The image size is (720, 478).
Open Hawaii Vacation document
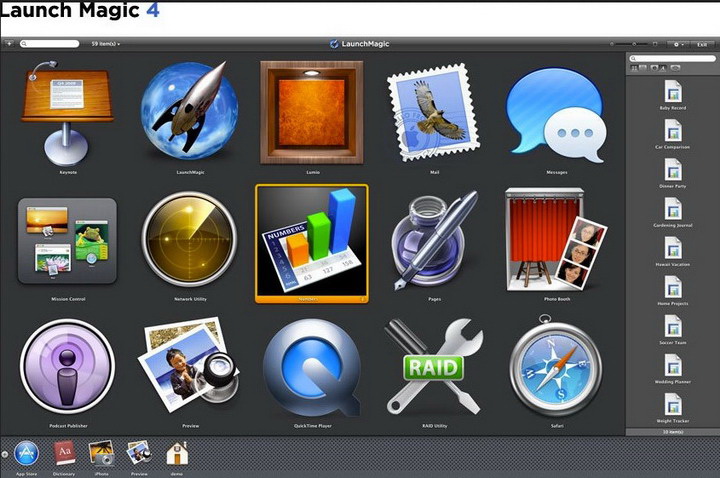[x=673, y=251]
